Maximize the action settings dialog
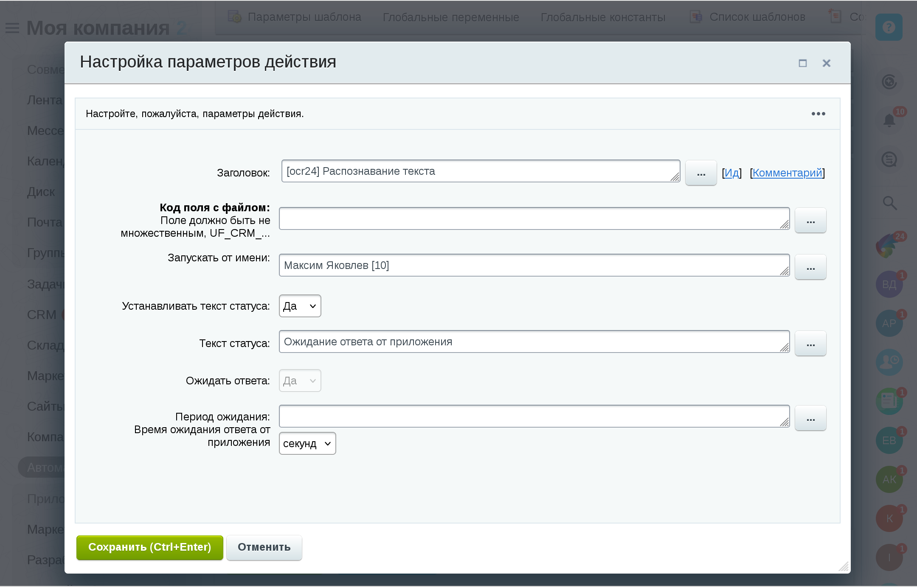The image size is (917, 588). click(802, 63)
